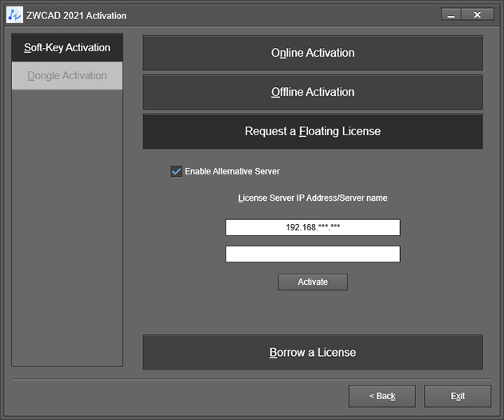Go back with the < Back button
Viewport: 504px width, 420px height.
382,396
